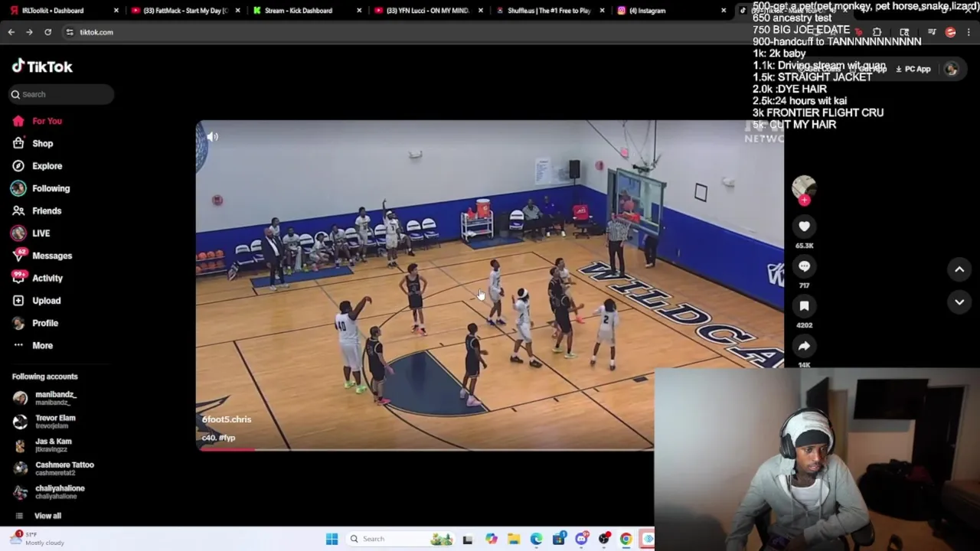The height and width of the screenshot is (551, 980).
Task: Switch to the YFN Lucci tab
Action: (423, 11)
